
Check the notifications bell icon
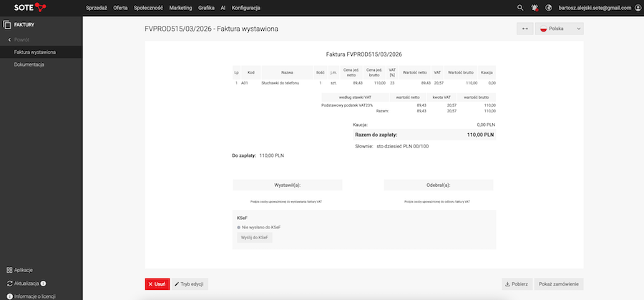pos(535,7)
